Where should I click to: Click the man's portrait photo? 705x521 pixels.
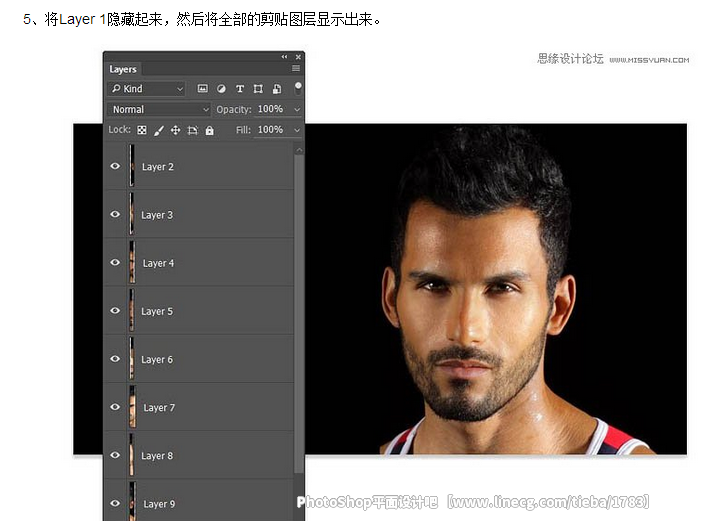click(x=495, y=289)
